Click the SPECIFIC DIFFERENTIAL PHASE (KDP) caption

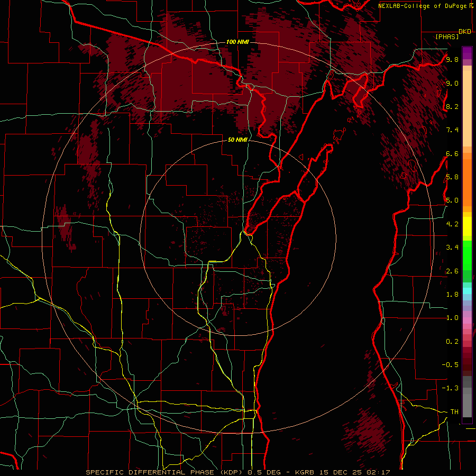point(165,472)
